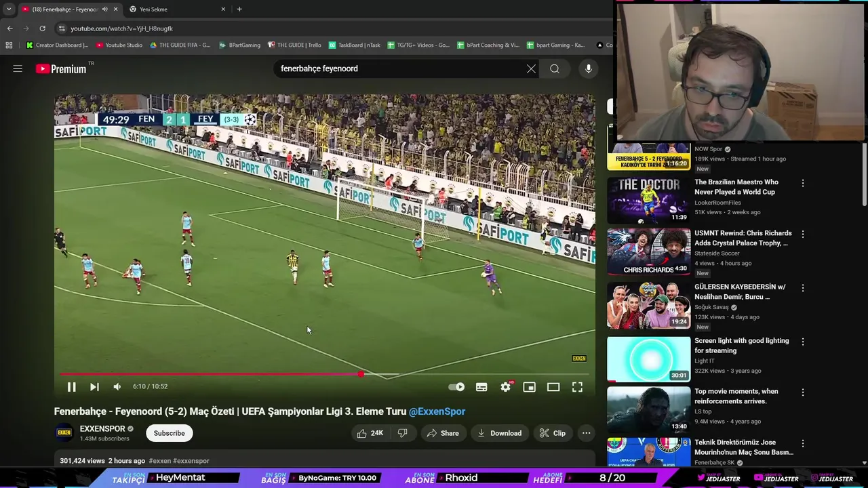Start voice search with the microphone
Screen dimensions: 868x488
(x=589, y=68)
